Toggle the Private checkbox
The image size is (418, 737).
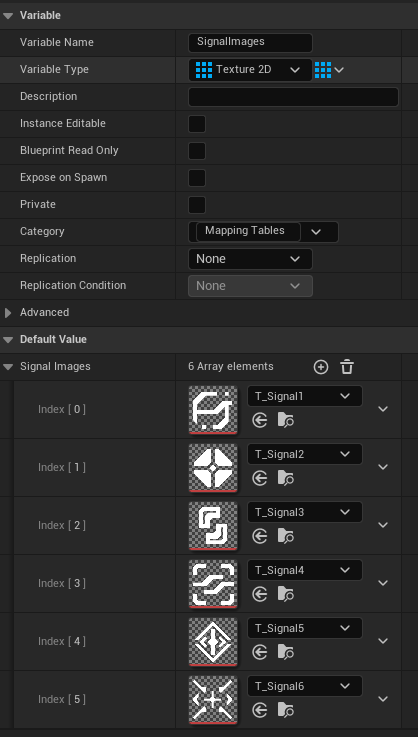pyautogui.click(x=197, y=205)
